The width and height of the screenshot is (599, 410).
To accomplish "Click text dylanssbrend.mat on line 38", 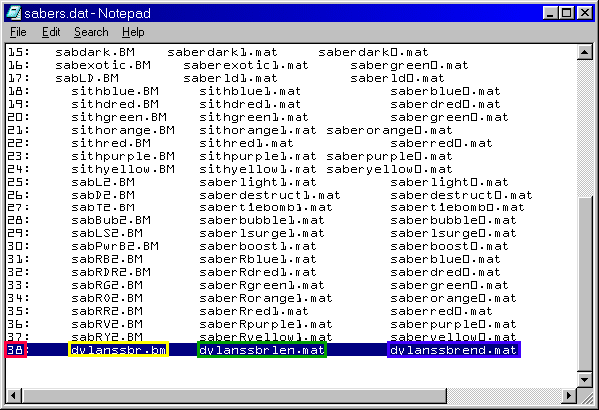I will click(453, 350).
